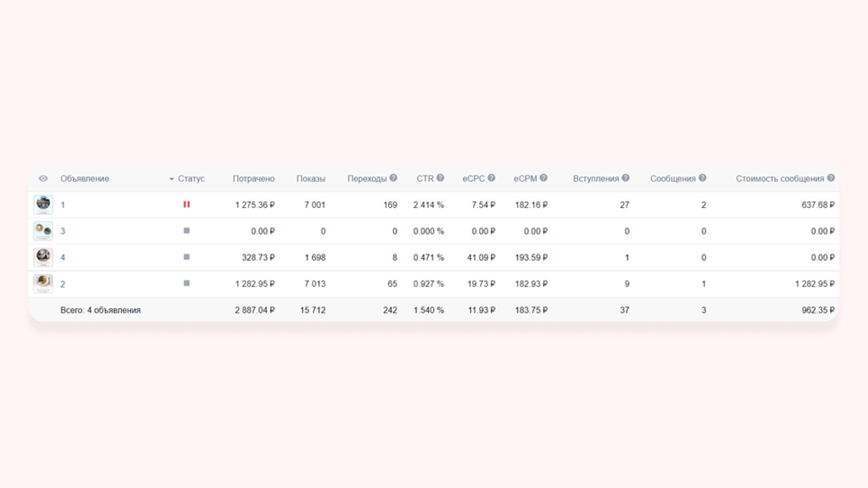Toggle the stopped status square of ad 3
The height and width of the screenshot is (488, 868).
[186, 231]
